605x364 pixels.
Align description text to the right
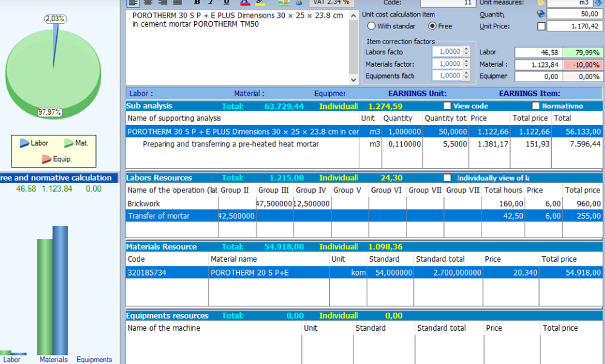click(163, 2)
